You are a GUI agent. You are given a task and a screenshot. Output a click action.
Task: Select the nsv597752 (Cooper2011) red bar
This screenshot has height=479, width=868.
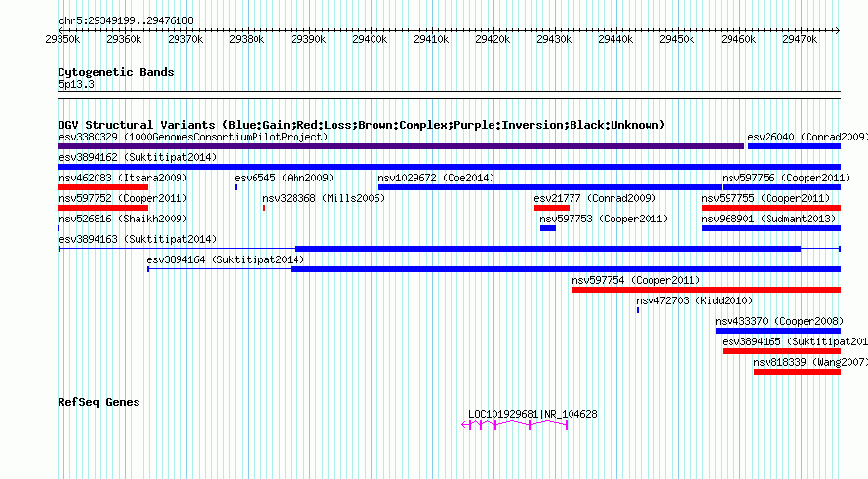(x=103, y=208)
